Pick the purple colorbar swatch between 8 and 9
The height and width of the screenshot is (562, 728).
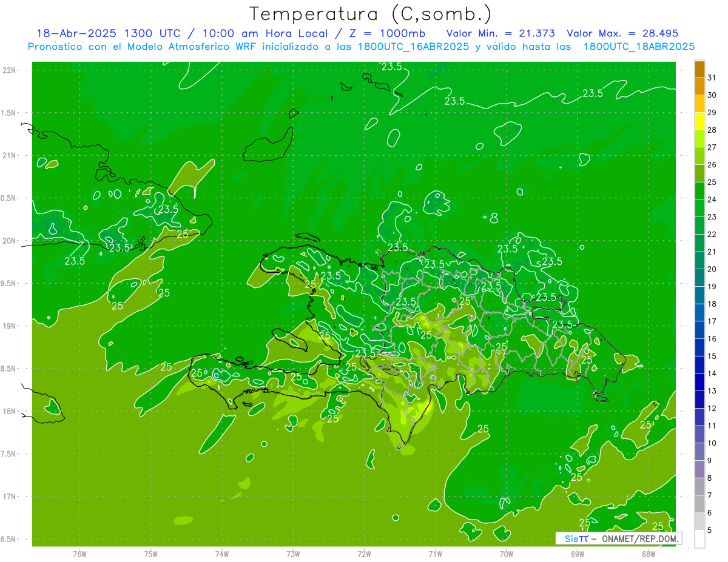[x=699, y=469]
